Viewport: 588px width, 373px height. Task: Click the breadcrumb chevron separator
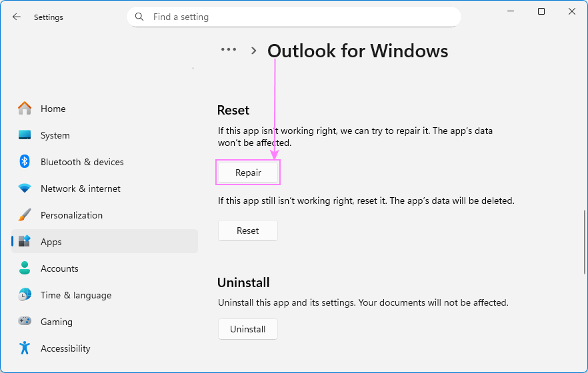coord(254,51)
